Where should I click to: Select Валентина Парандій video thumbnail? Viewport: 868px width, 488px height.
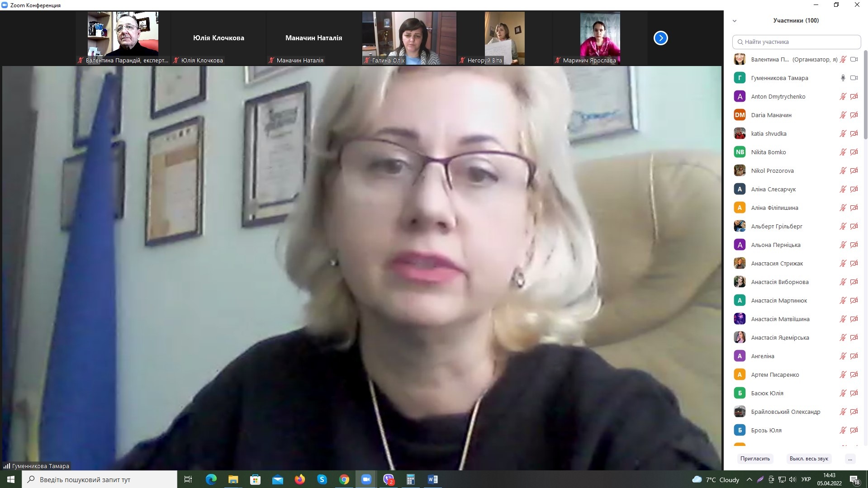(x=123, y=38)
